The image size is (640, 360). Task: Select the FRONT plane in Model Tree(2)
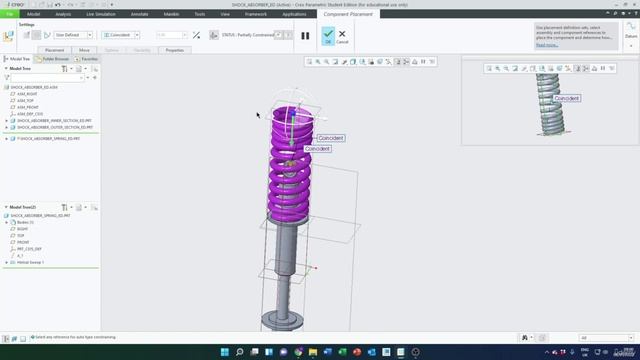[x=22, y=242]
